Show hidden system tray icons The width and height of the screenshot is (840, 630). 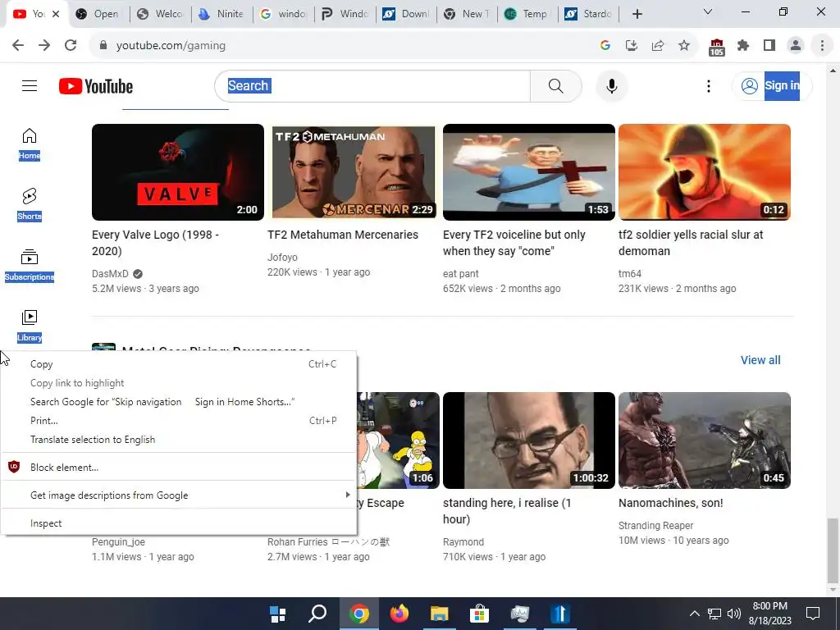[x=694, y=614]
